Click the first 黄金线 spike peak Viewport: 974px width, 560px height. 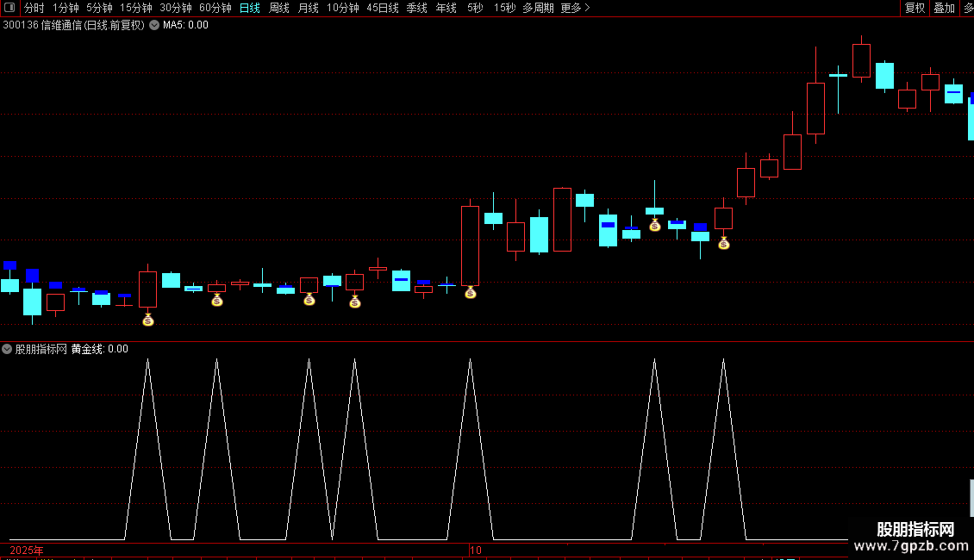point(148,360)
